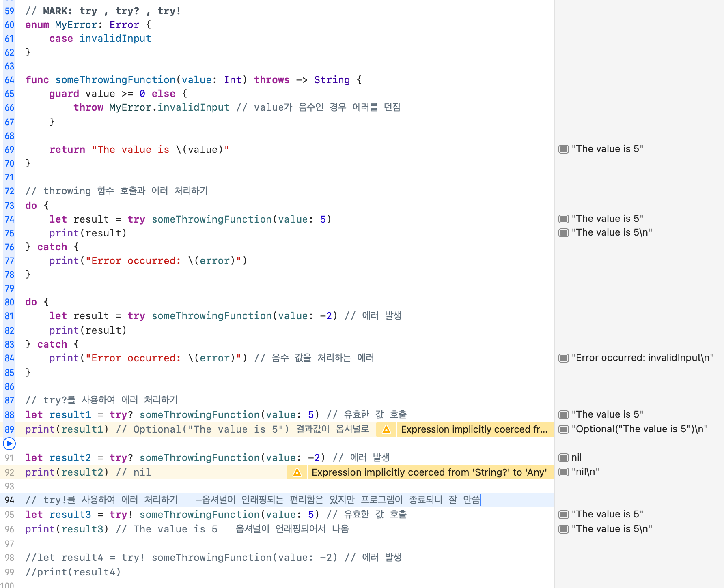Run playground up to line 90 play button

click(x=9, y=444)
